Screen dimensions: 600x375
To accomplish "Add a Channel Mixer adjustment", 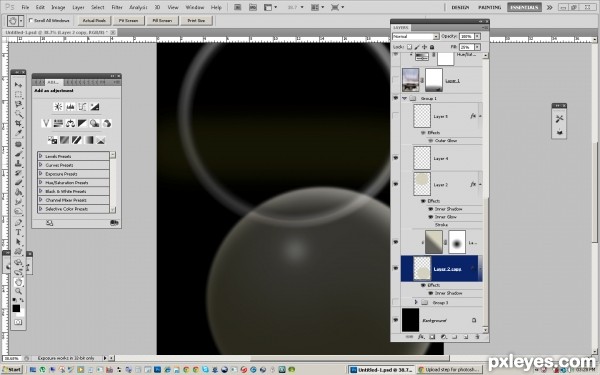I will pyautogui.click(x=107, y=123).
